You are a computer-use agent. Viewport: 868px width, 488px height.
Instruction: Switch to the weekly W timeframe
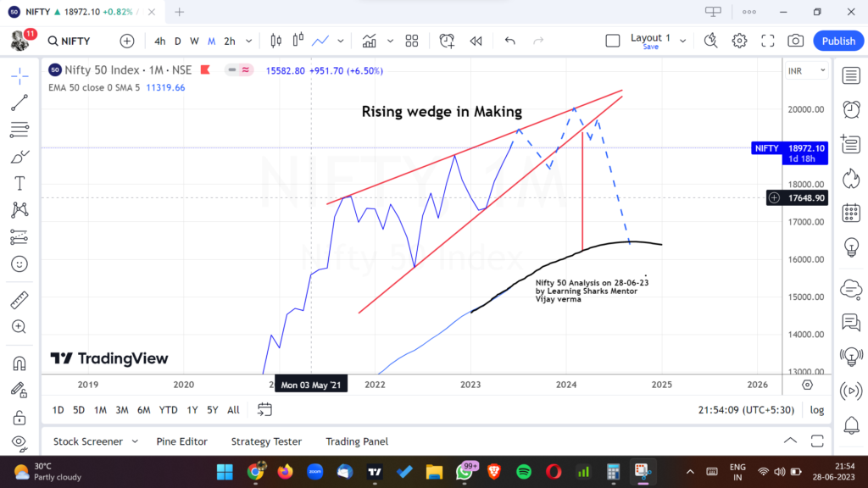(194, 41)
